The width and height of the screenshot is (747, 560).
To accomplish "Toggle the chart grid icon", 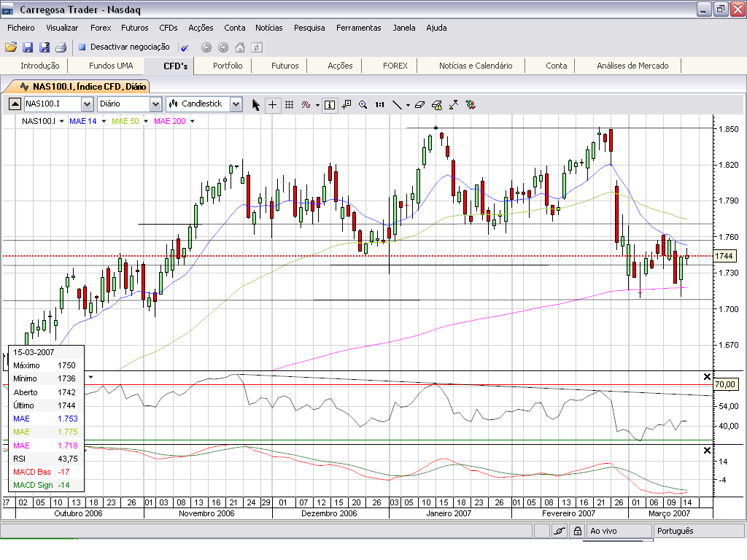I will 289,105.
